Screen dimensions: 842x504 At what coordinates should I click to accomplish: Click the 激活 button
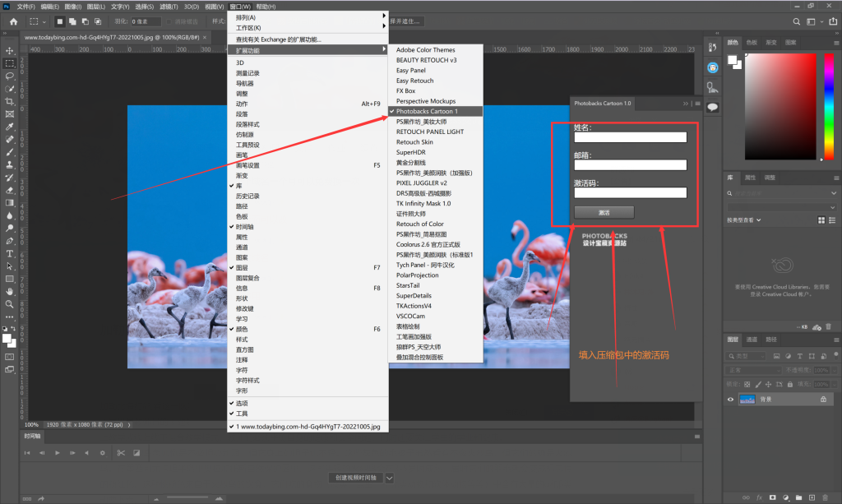click(604, 213)
